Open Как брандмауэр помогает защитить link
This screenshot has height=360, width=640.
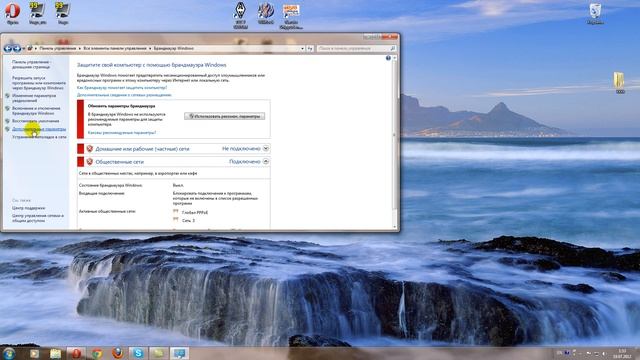tap(122, 87)
